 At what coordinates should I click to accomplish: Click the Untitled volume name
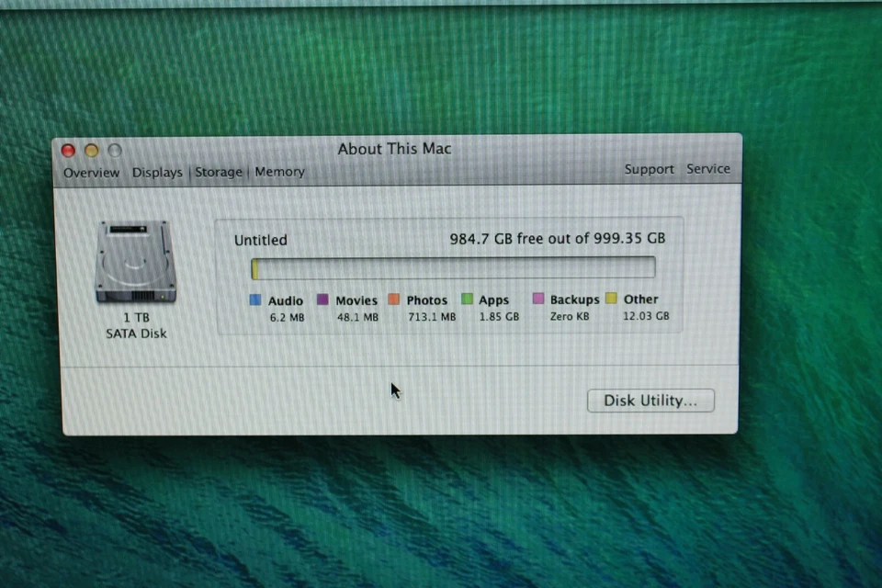tap(260, 240)
